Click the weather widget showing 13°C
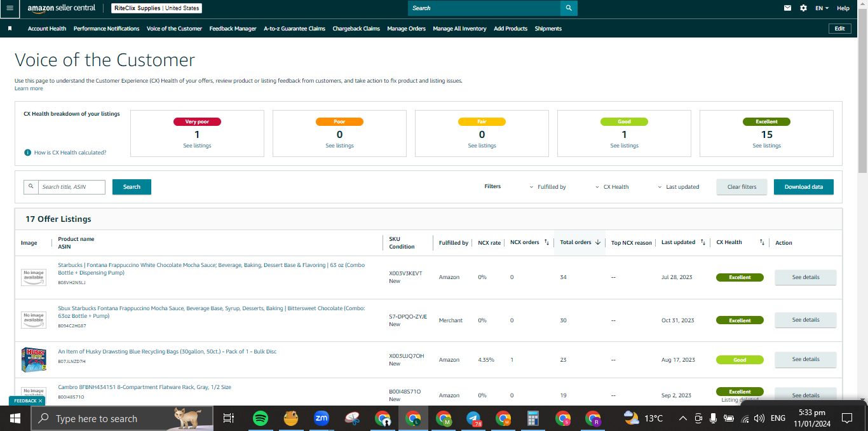Image resolution: width=868 pixels, height=431 pixels. pyautogui.click(x=643, y=418)
